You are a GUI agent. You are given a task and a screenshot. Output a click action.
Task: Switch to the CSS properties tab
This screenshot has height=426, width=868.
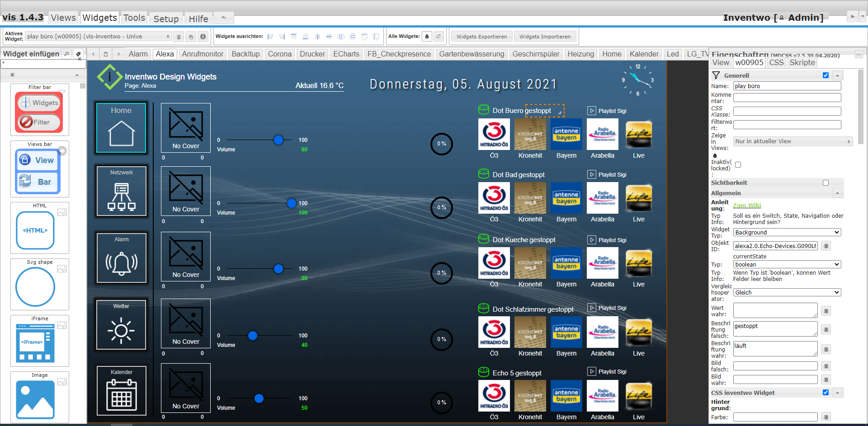tap(776, 63)
